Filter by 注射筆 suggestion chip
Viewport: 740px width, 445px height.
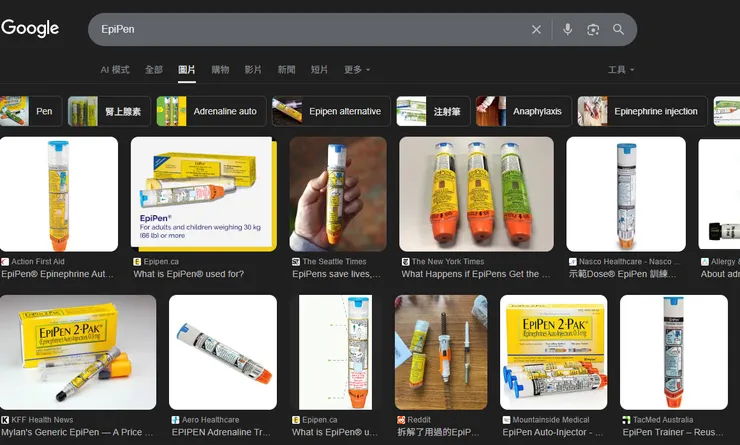click(x=433, y=111)
